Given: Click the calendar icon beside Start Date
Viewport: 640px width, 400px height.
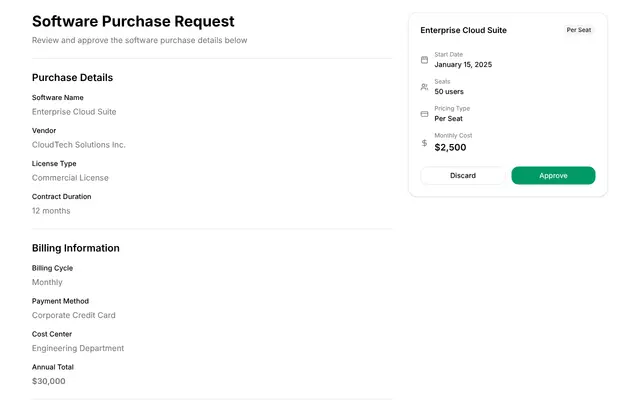Looking at the screenshot, I should (x=424, y=60).
